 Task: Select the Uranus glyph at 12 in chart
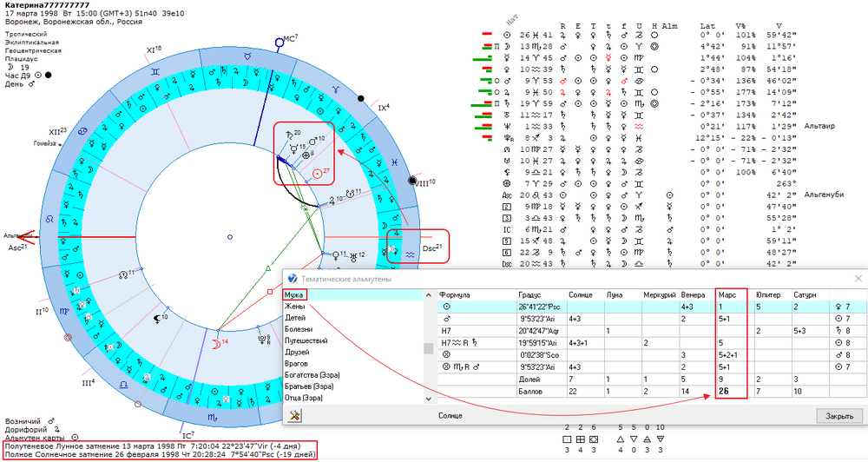(353, 256)
